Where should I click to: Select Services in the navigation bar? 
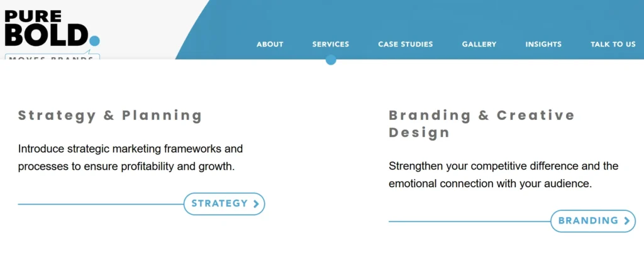330,45
